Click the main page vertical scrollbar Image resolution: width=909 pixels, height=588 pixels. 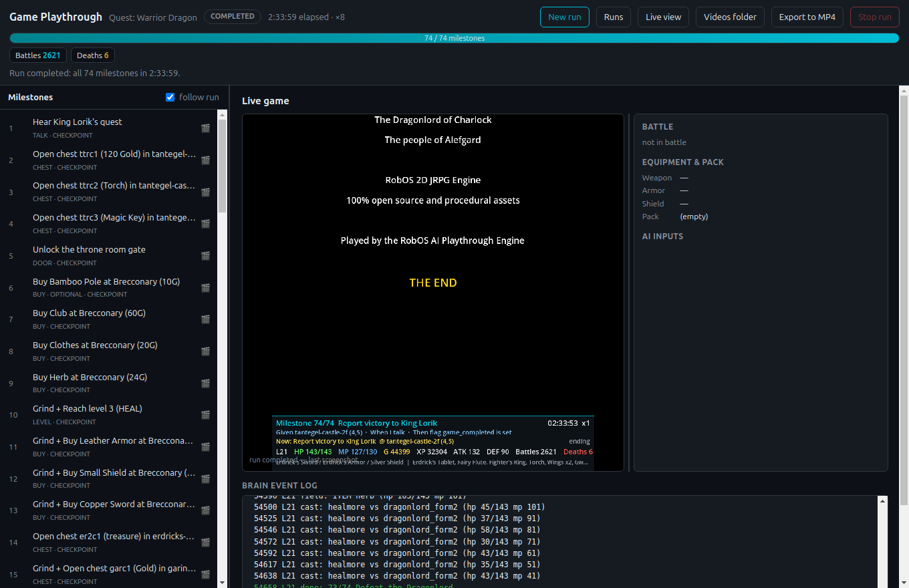click(904, 299)
